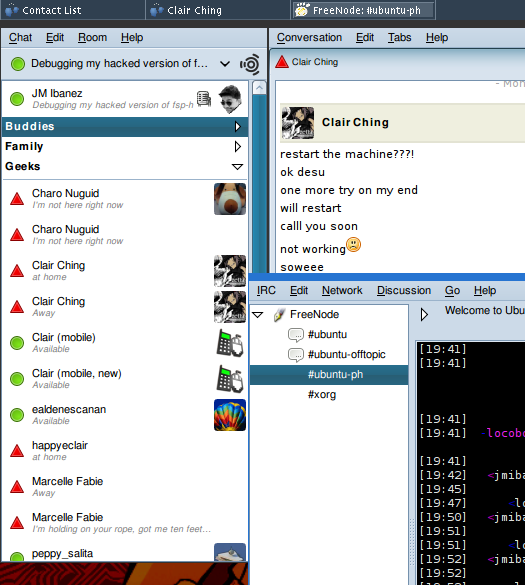
Task: Open the Room menu in Contact List
Action: pyautogui.click(x=92, y=38)
